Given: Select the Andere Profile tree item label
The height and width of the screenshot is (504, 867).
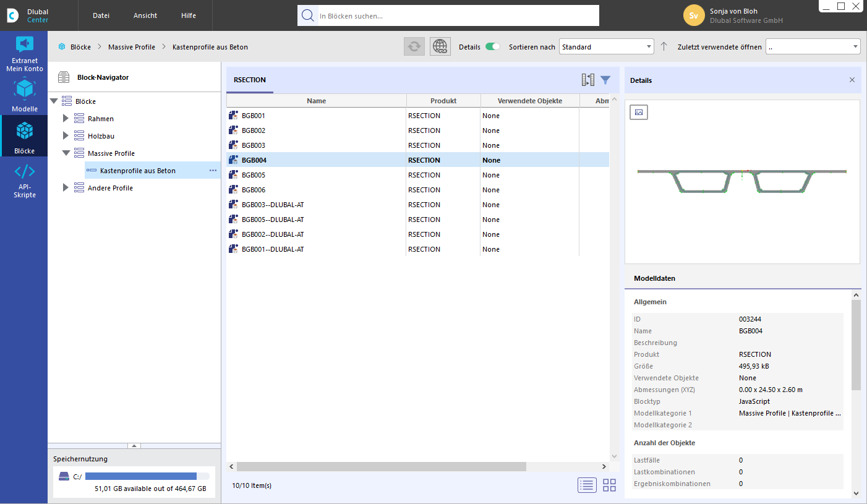Looking at the screenshot, I should click(110, 187).
